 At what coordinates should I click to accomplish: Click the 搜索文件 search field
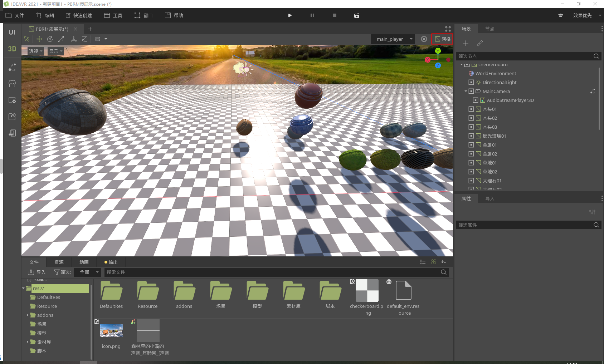coord(277,272)
